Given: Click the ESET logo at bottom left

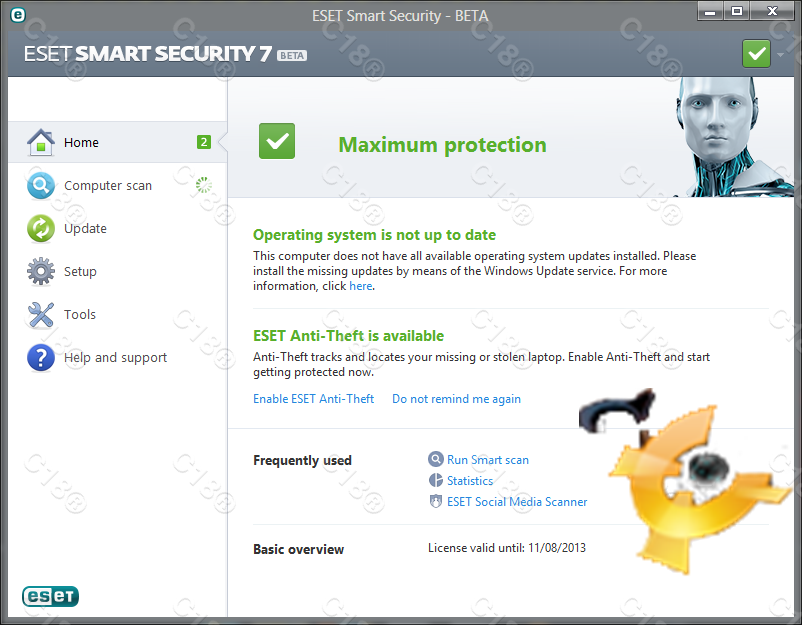Looking at the screenshot, I should [x=50, y=597].
